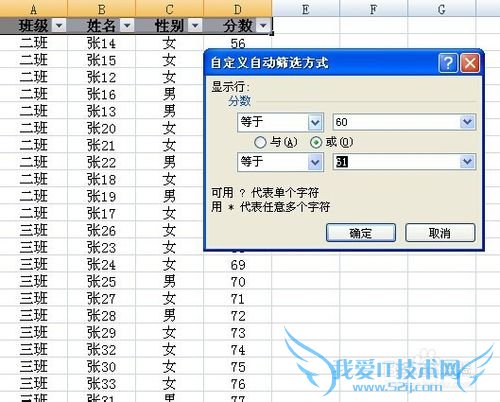Click the cell with name 张15
Screen dimensions: 500x402
(102, 60)
